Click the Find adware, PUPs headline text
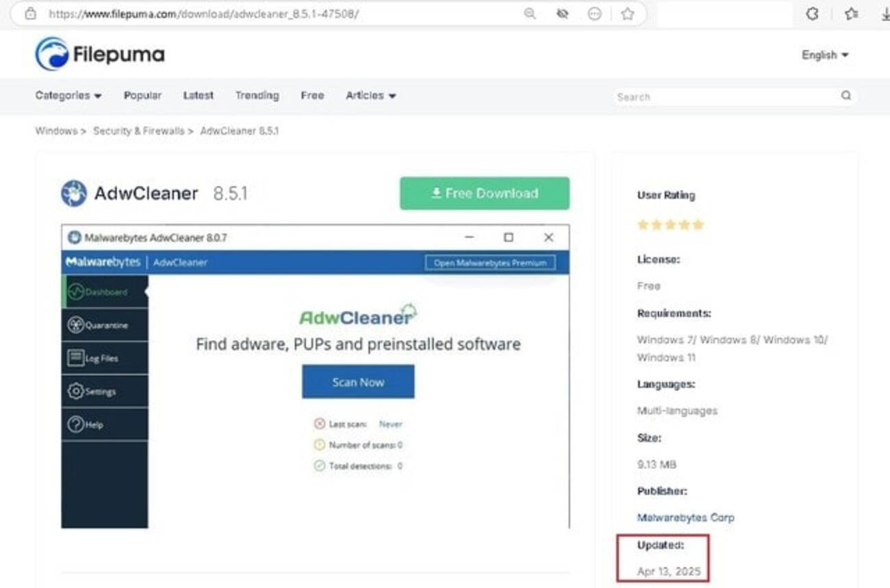The image size is (890, 588). (358, 344)
